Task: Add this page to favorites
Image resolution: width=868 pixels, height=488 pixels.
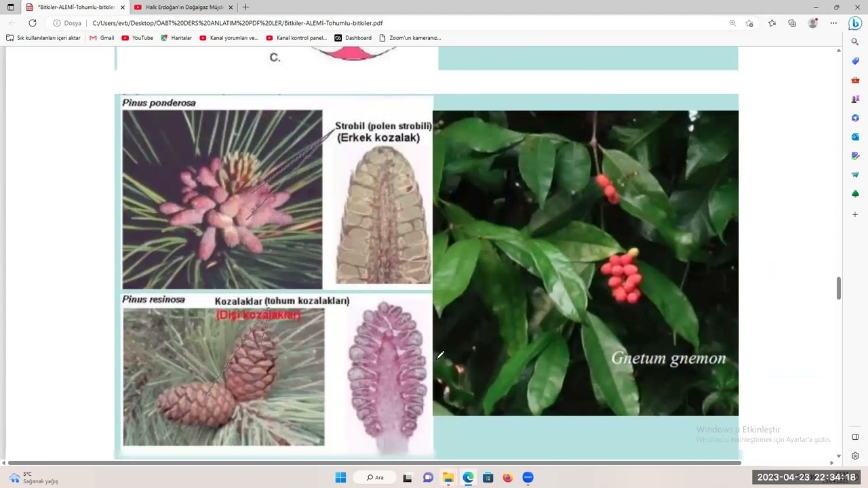Action: coord(749,23)
